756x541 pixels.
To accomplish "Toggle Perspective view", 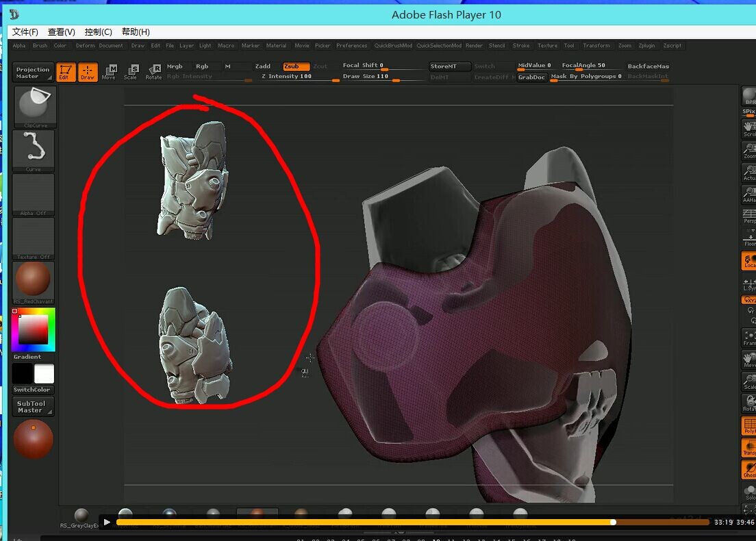I will 748,216.
